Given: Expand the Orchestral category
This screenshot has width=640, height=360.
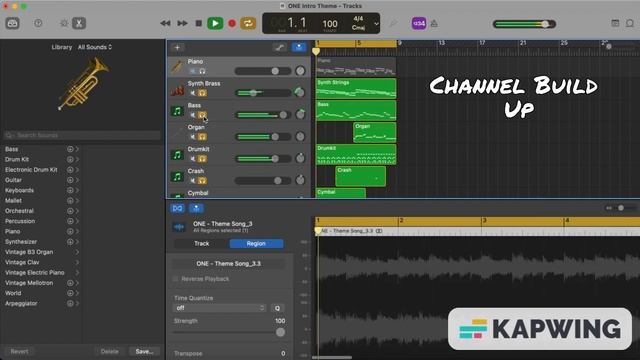Looking at the screenshot, I should [77, 211].
